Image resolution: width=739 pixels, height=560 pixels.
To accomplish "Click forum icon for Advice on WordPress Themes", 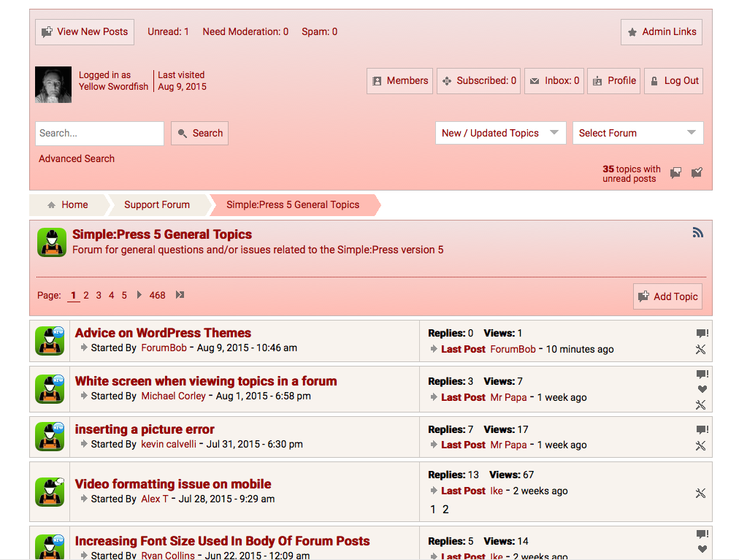I will click(50, 341).
